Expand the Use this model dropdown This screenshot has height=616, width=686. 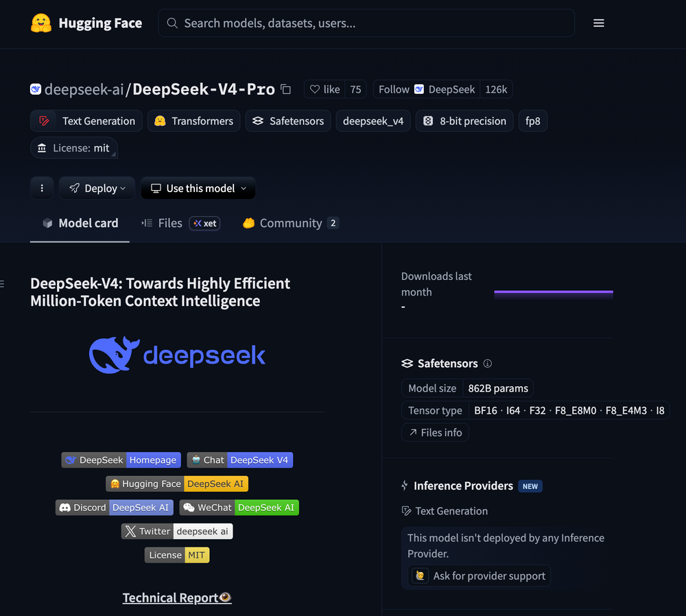198,188
